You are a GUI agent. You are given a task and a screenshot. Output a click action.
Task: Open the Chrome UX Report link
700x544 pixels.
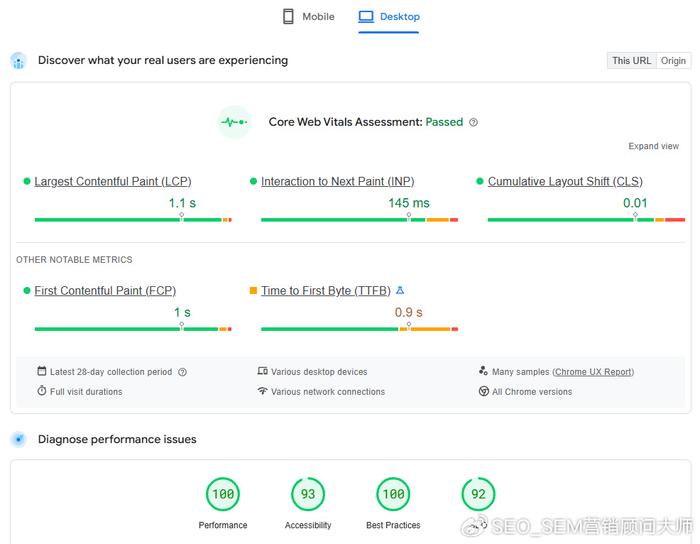[593, 372]
